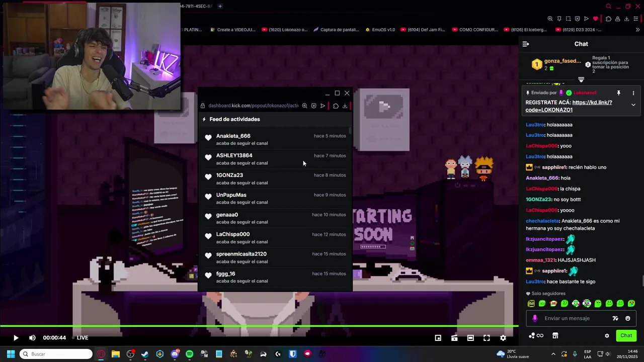The height and width of the screenshot is (362, 644).
Task: Show hidden system tray icons chevron
Action: point(553,354)
